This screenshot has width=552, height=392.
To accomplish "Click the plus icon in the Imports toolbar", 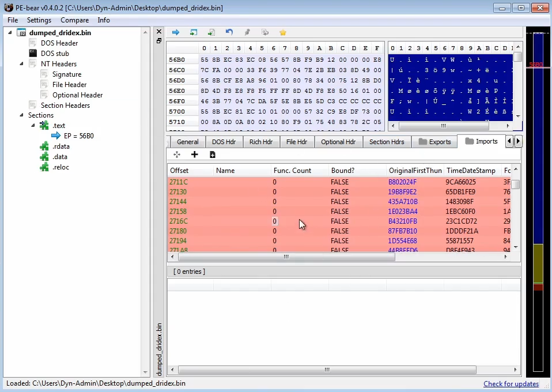I will [194, 154].
